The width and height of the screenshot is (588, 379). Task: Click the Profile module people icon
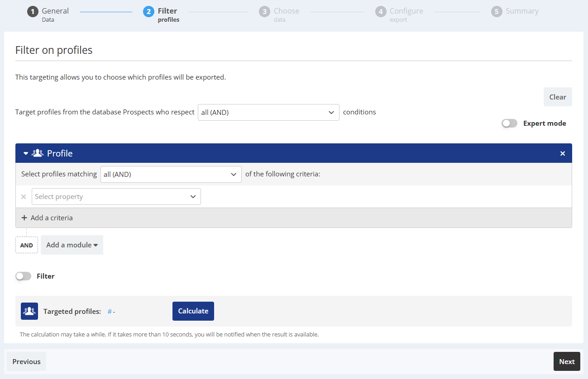point(38,153)
